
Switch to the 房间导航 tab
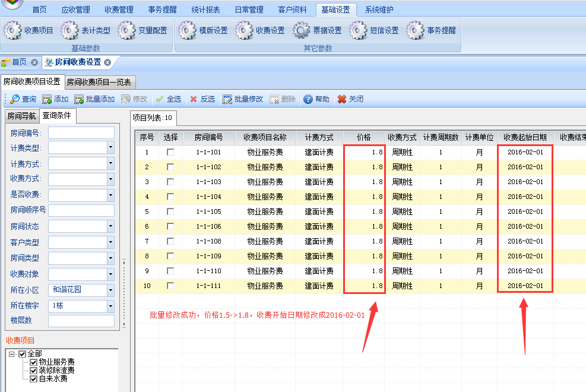tap(22, 116)
